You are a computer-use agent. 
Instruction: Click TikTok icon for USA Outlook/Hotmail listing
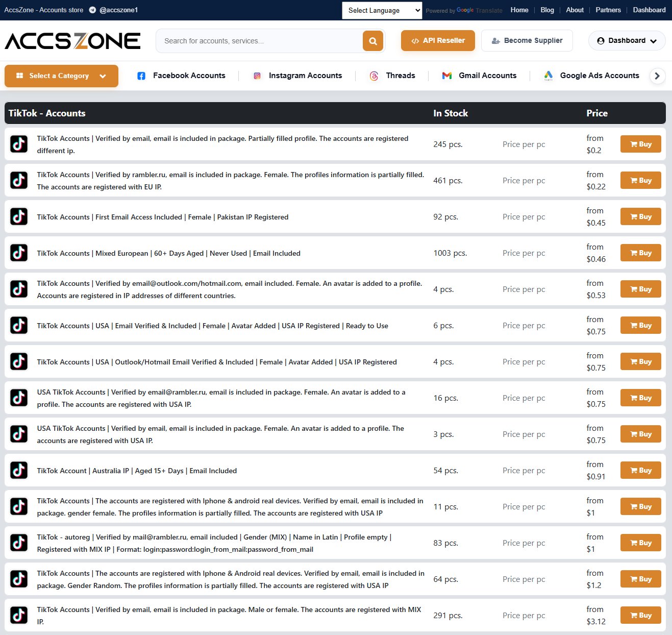19,362
